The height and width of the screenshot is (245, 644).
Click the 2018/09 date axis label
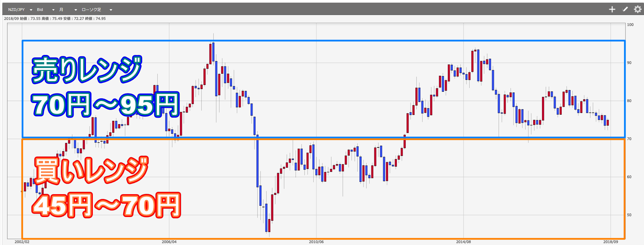tap(610, 242)
